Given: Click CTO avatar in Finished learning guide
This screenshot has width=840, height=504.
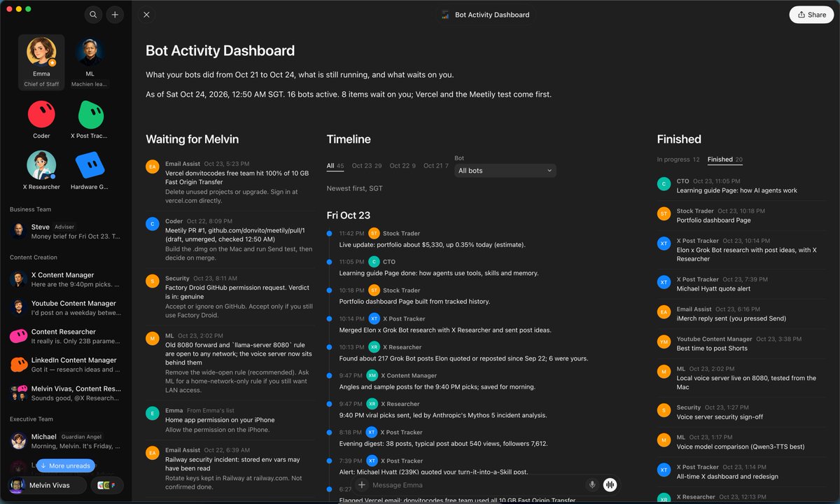Looking at the screenshot, I should (664, 184).
